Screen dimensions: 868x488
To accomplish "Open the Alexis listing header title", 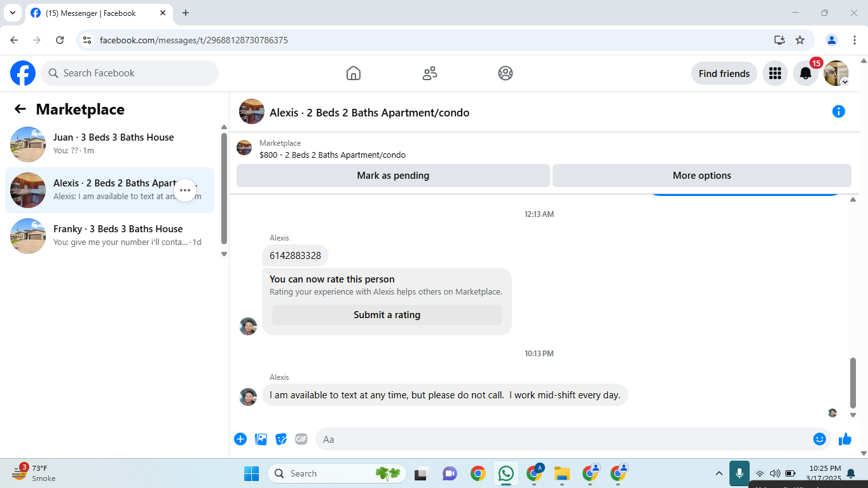I will (x=369, y=113).
